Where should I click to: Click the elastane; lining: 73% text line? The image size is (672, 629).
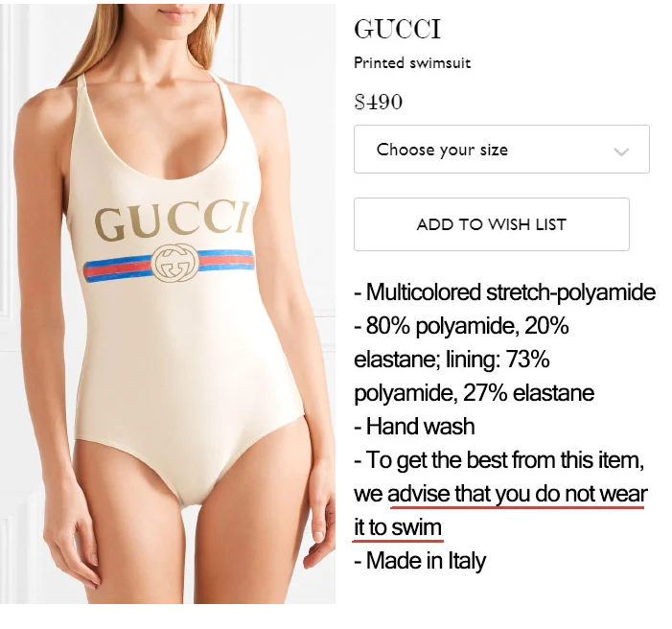coord(452,360)
